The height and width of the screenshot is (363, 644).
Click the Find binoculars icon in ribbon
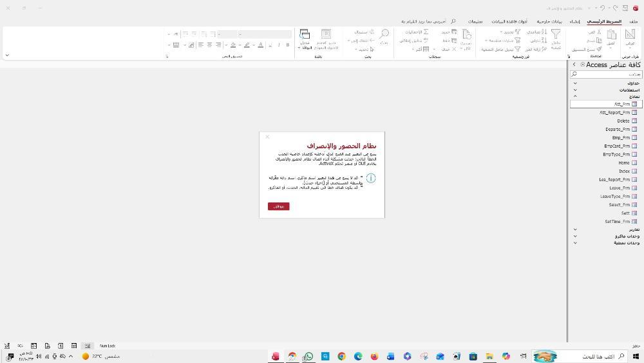(x=384, y=35)
